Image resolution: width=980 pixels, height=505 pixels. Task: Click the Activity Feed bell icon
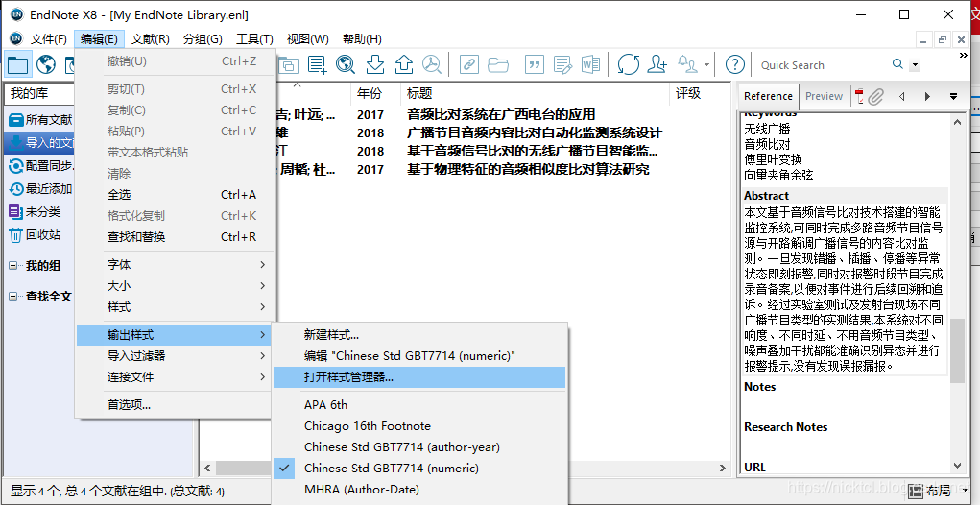(688, 64)
